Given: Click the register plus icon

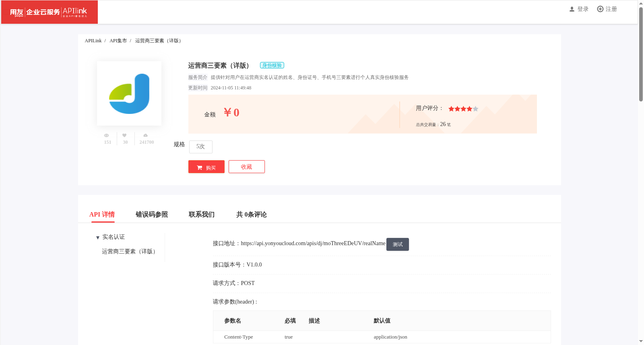Looking at the screenshot, I should pyautogui.click(x=600, y=9).
